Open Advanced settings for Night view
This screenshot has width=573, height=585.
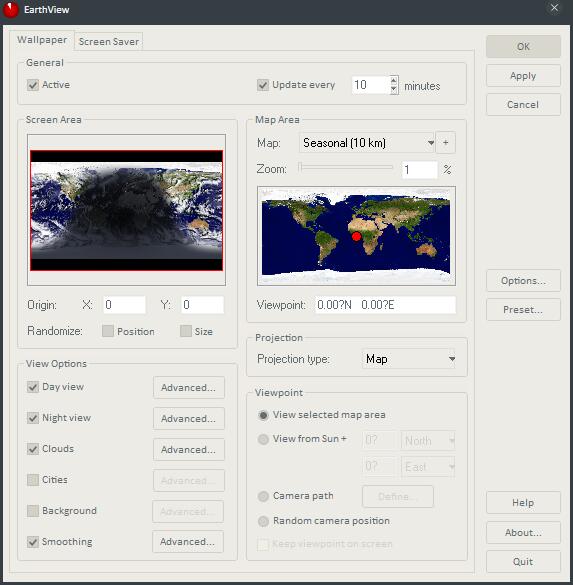coord(189,419)
